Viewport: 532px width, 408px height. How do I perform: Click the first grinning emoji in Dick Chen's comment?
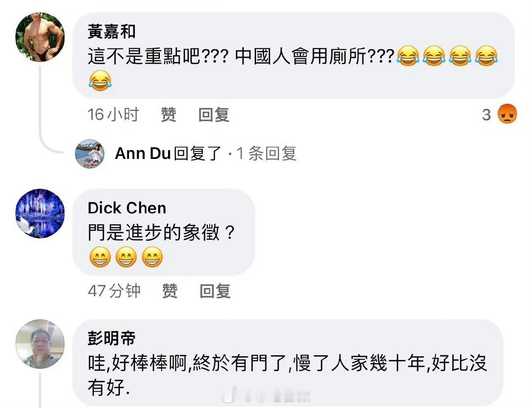[100, 258]
